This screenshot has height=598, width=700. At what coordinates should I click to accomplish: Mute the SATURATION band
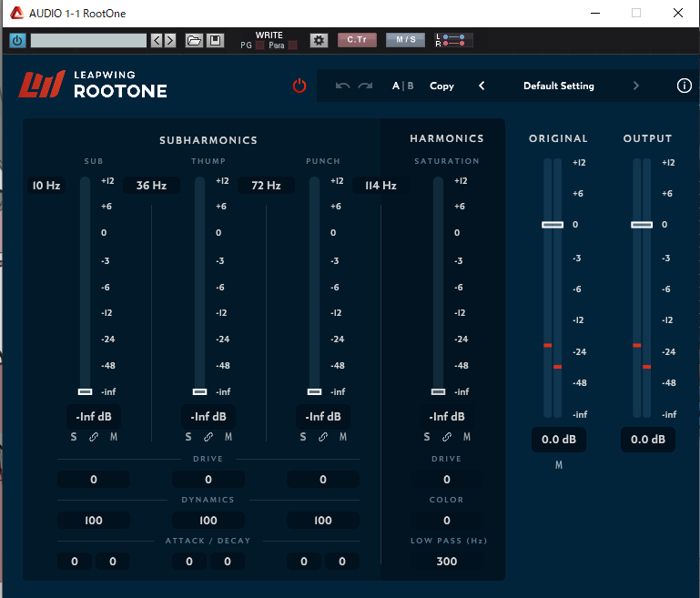pyautogui.click(x=467, y=437)
